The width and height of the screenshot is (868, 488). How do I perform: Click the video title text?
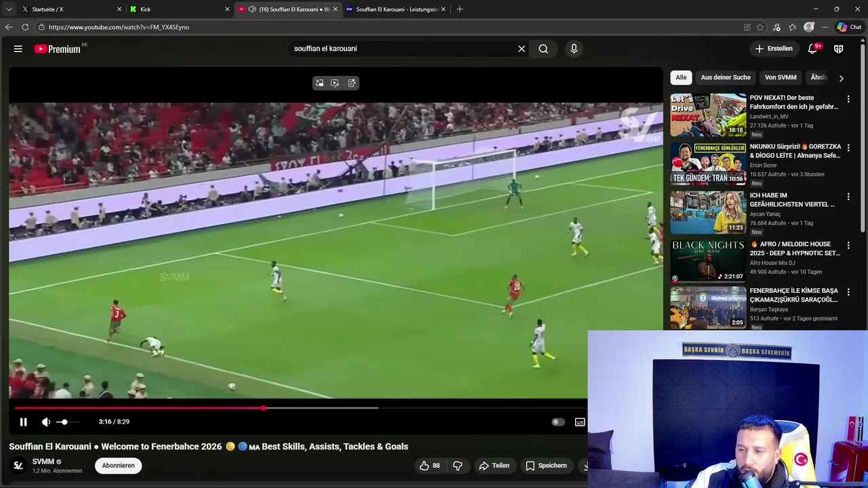coord(208,447)
